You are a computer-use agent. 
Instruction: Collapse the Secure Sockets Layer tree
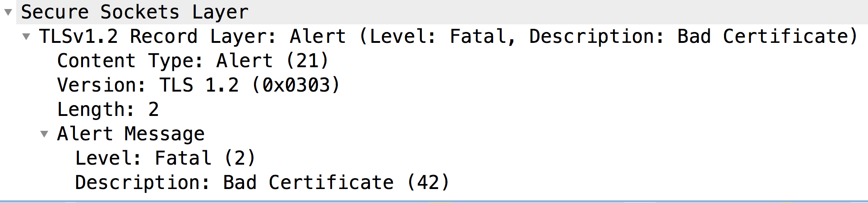(x=8, y=12)
